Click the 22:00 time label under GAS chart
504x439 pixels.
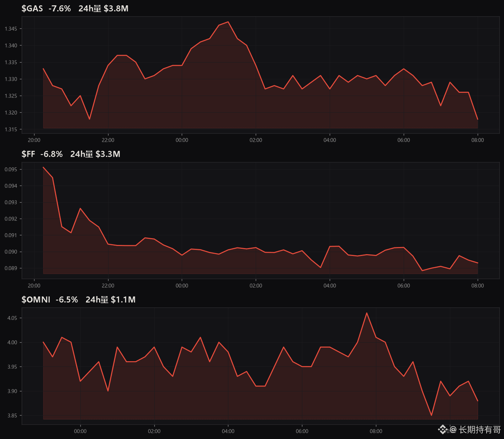pos(108,140)
